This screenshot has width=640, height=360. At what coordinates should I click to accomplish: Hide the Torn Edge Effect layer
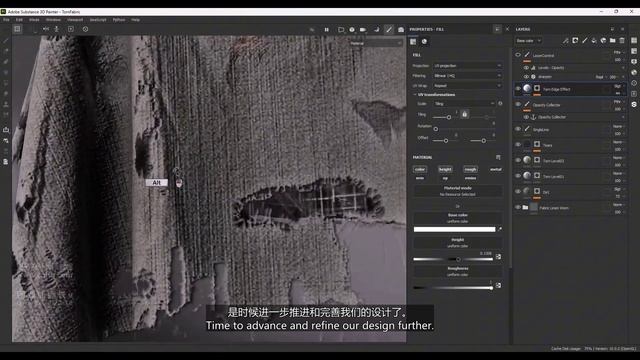(x=518, y=89)
